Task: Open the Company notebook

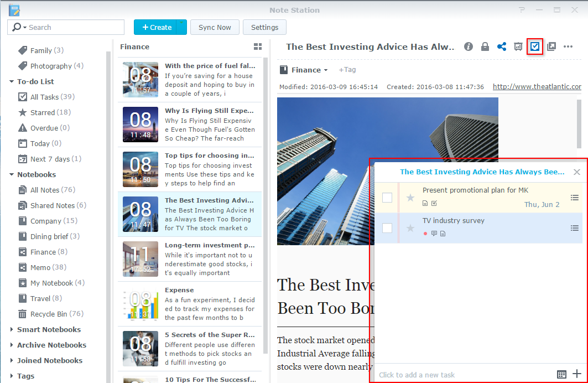Action: pos(48,221)
